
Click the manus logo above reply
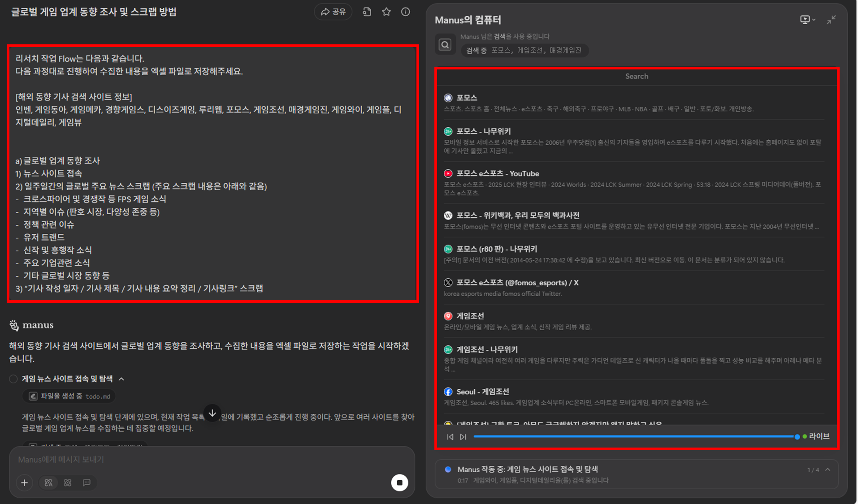coord(31,325)
